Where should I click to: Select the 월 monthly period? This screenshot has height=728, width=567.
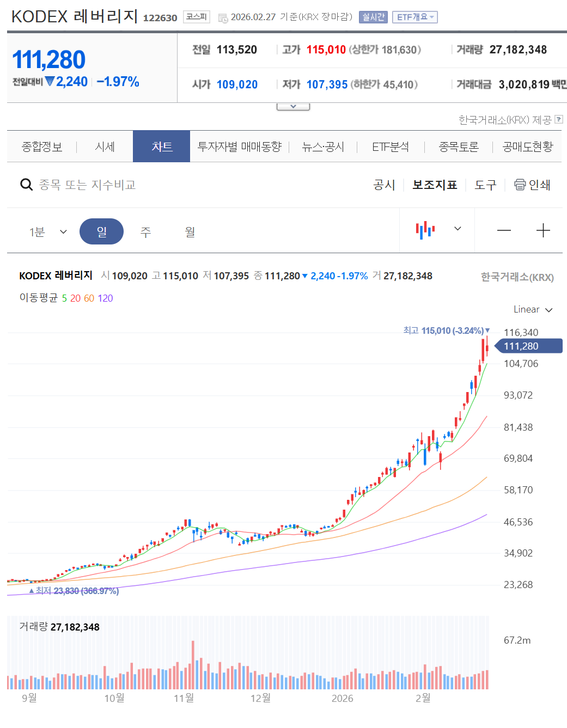[190, 232]
